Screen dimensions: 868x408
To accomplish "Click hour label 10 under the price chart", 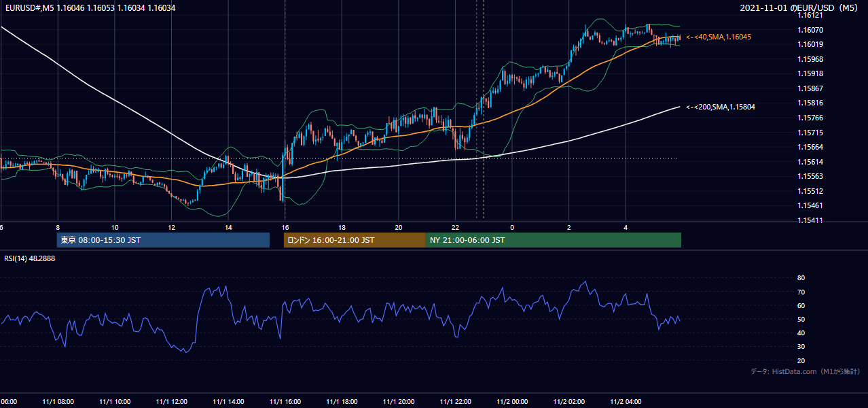I will click(115, 228).
